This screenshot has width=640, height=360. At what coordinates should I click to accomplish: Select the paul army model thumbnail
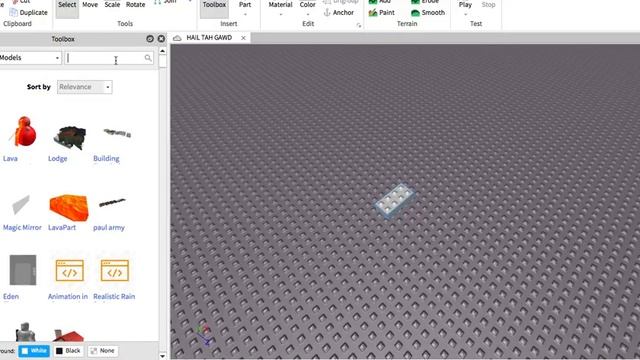[113, 202]
